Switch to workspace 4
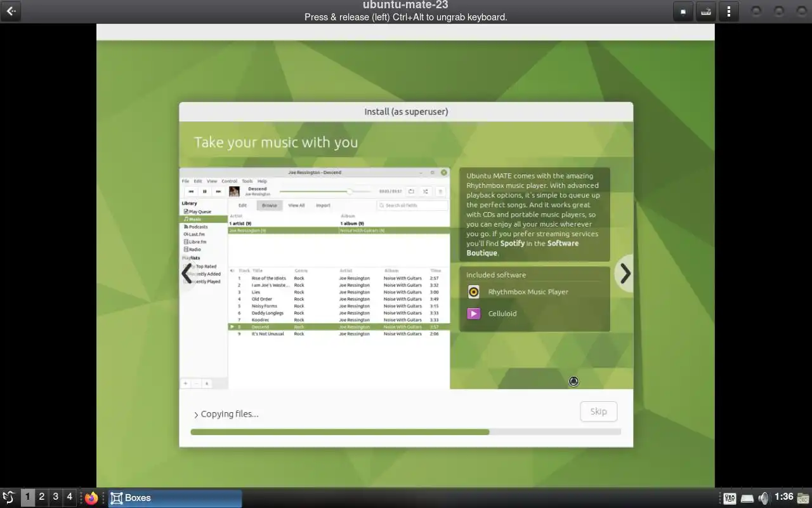 point(70,497)
